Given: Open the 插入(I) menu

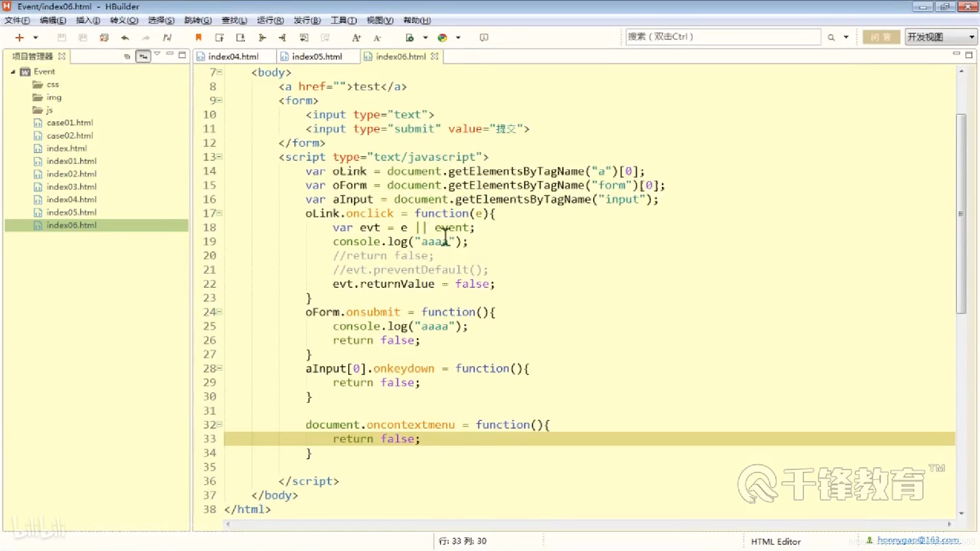Looking at the screenshot, I should [88, 20].
